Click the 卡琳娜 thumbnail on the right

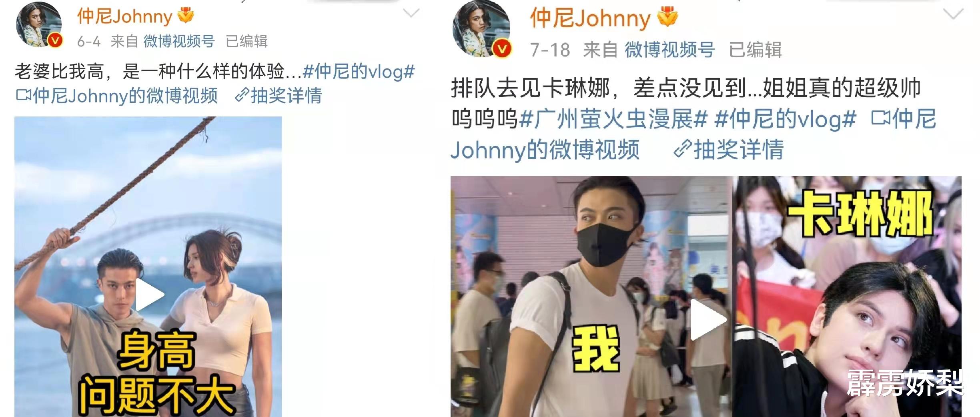848,297
